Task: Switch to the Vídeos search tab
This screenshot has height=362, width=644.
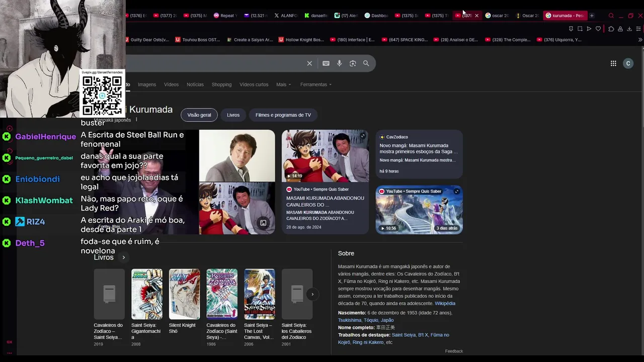Action: tap(171, 84)
